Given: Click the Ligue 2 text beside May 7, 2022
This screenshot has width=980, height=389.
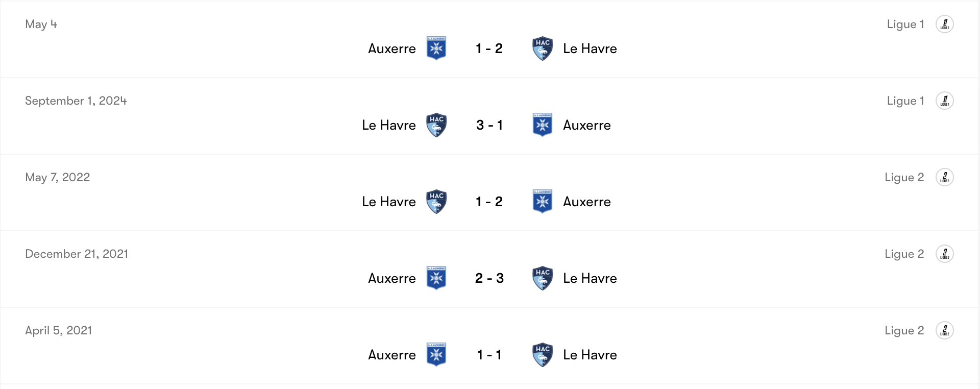Looking at the screenshot, I should (x=904, y=177).
